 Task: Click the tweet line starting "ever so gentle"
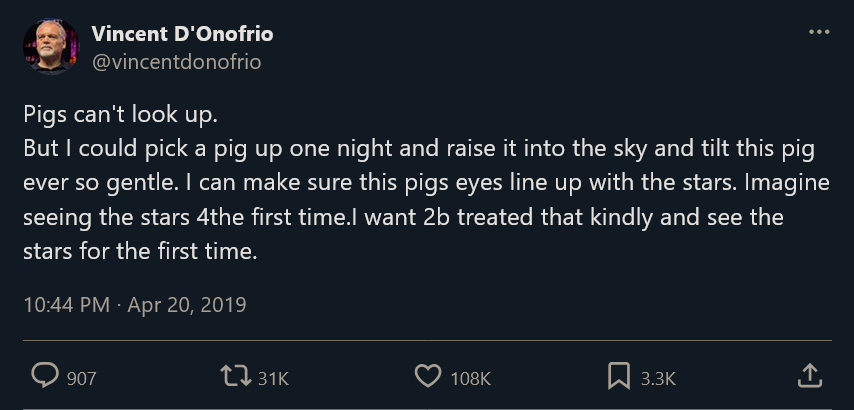[x=419, y=183]
